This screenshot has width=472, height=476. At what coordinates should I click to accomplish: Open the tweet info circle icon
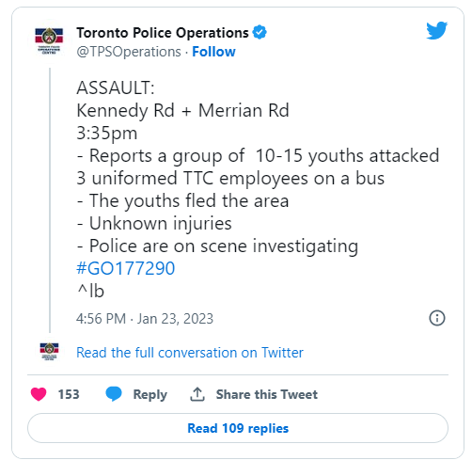(x=437, y=318)
